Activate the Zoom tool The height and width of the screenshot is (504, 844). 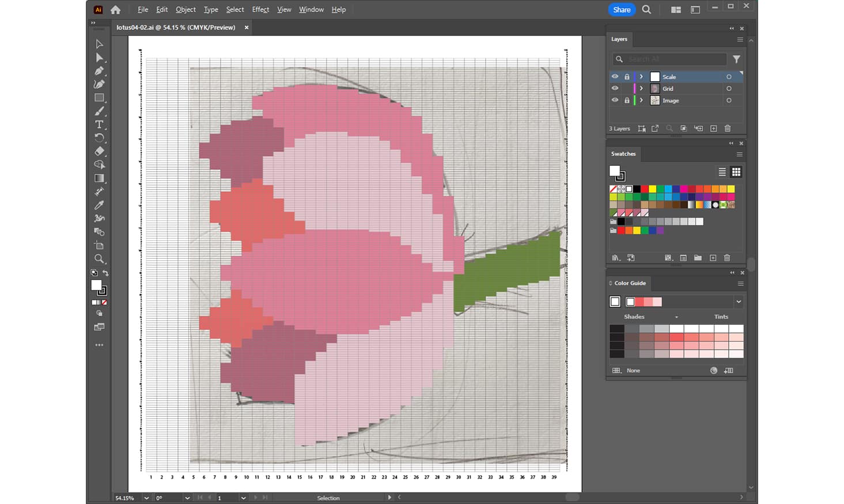tap(99, 259)
